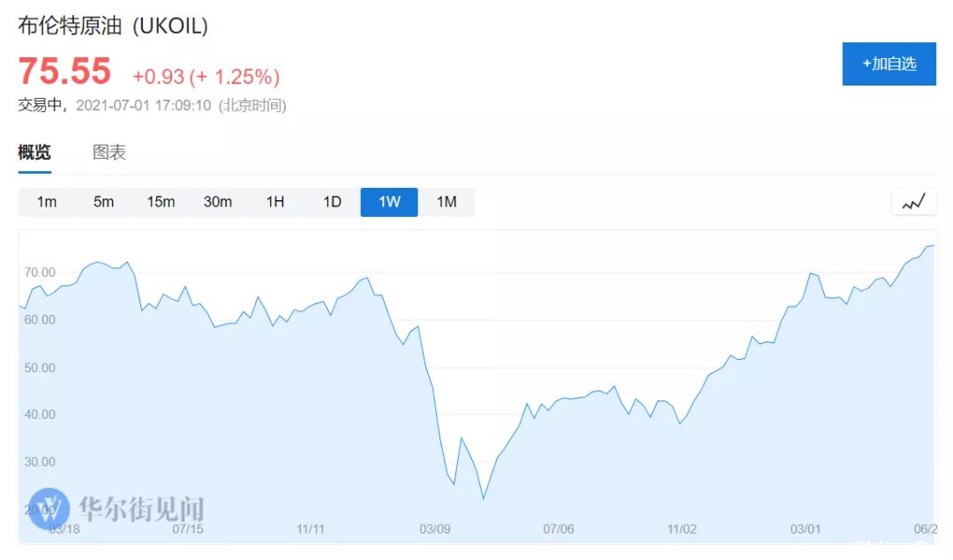Image resolution: width=953 pixels, height=560 pixels.
Task: Switch the chart to 1D interval
Action: click(x=332, y=202)
